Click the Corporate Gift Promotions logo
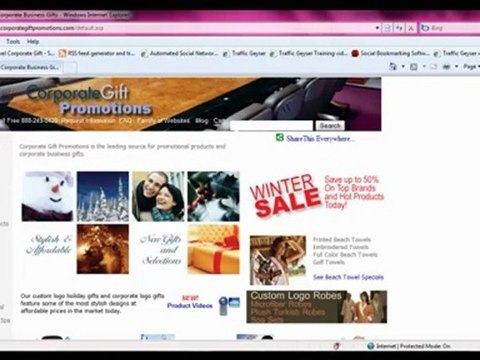 (89, 99)
